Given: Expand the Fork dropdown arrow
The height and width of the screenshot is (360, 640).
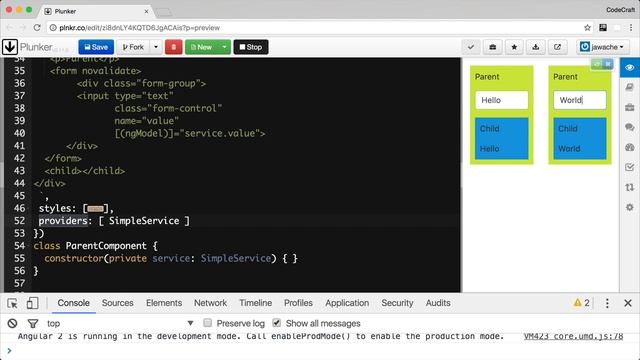Looking at the screenshot, I should tap(156, 47).
